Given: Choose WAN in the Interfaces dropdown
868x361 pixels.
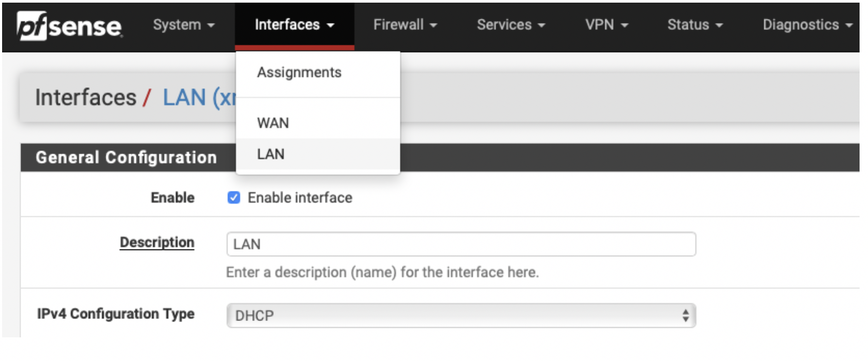Looking at the screenshot, I should [x=273, y=123].
